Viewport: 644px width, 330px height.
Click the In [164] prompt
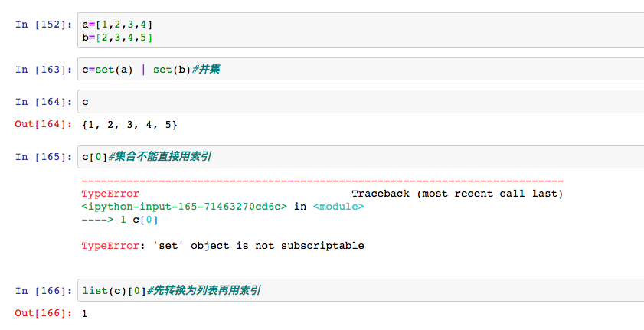click(x=43, y=102)
